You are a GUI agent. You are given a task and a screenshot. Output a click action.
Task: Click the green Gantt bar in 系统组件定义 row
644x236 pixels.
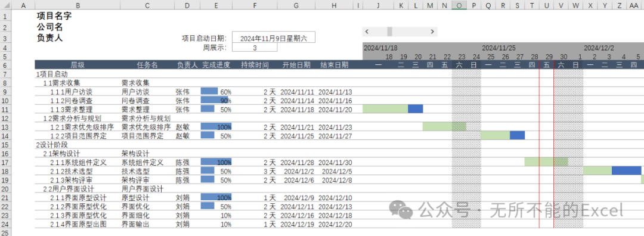(546, 162)
